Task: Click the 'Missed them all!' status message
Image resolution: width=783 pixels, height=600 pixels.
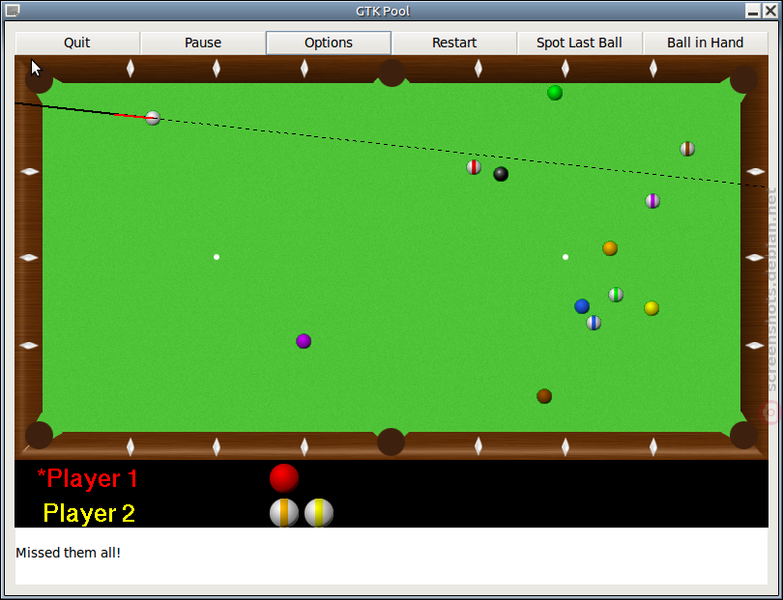Action: (x=68, y=553)
